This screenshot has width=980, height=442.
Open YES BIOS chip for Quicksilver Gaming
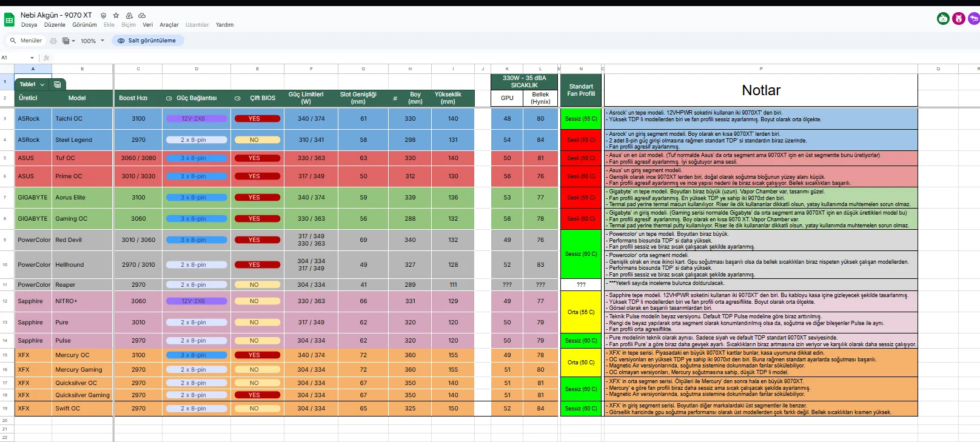pyautogui.click(x=257, y=395)
